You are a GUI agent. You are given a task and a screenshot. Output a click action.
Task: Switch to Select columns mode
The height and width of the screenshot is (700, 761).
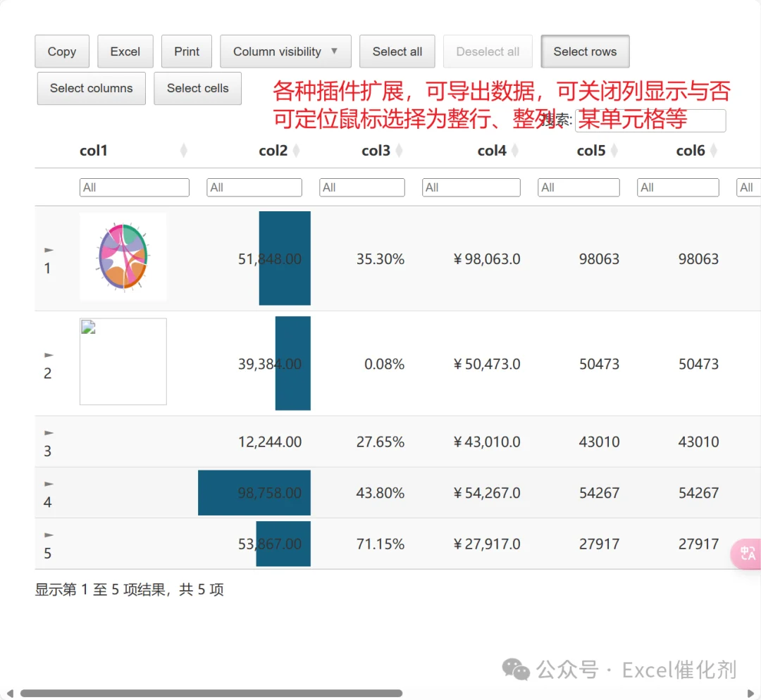[x=91, y=88]
